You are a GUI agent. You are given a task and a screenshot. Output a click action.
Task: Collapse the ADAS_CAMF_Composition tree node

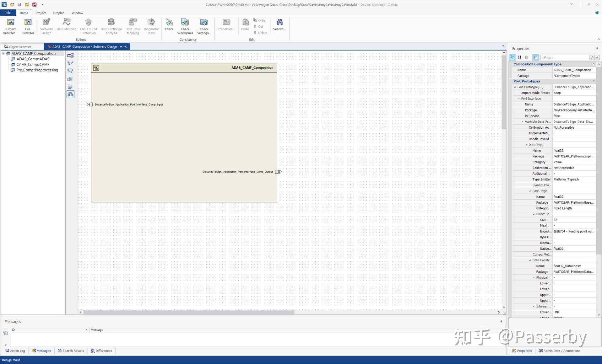[3, 53]
